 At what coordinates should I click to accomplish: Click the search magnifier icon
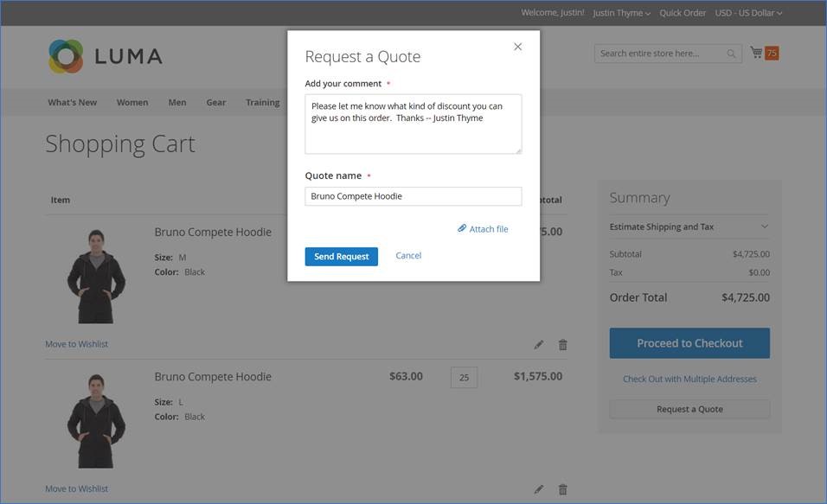(729, 53)
